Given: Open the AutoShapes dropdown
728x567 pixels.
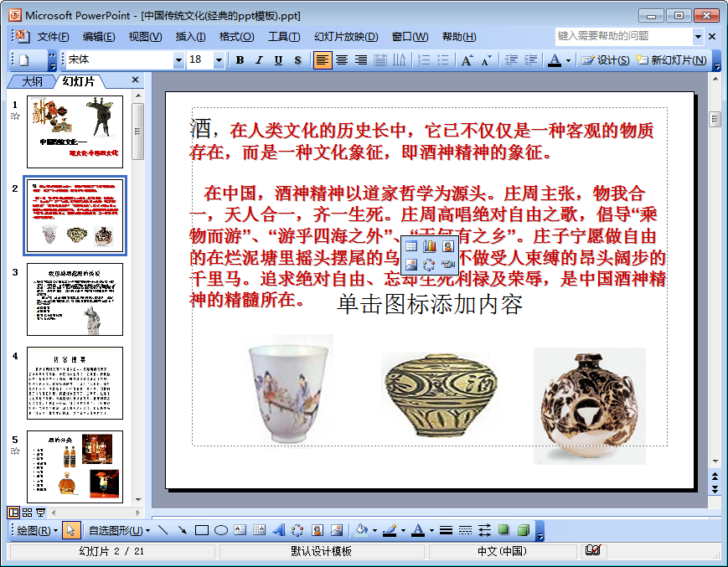Looking at the screenshot, I should 120,530.
